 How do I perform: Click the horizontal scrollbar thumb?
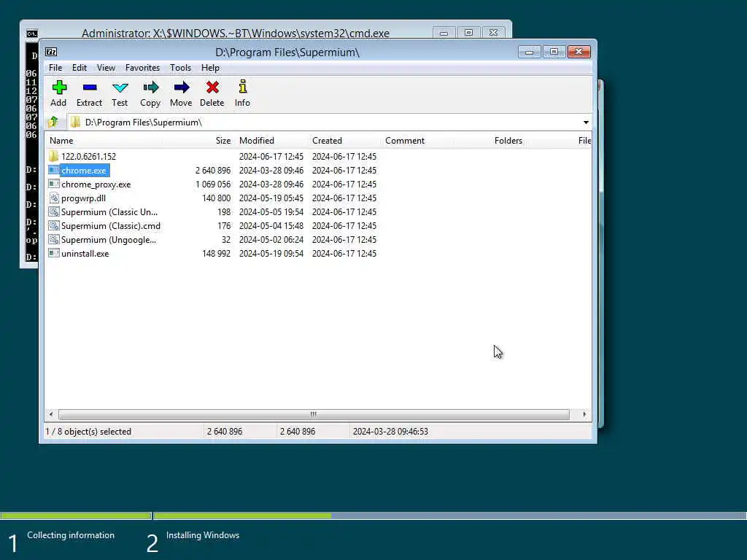click(x=314, y=414)
